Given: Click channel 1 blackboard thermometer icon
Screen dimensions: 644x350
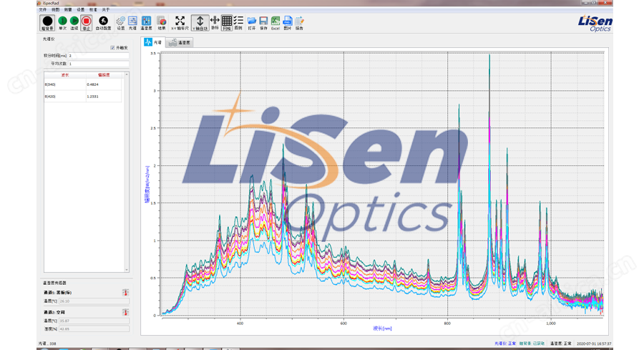Looking at the screenshot, I should tap(125, 293).
